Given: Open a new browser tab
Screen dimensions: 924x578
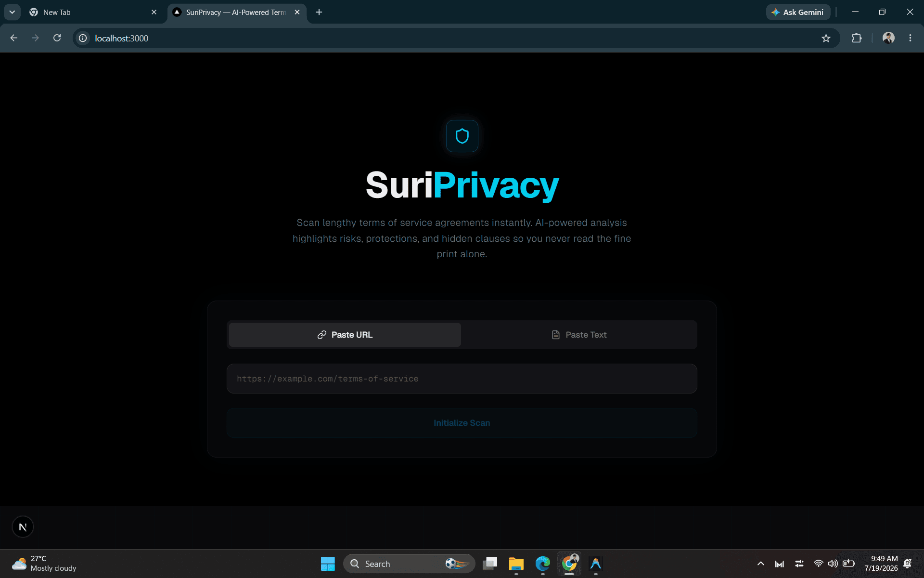Looking at the screenshot, I should click(319, 12).
